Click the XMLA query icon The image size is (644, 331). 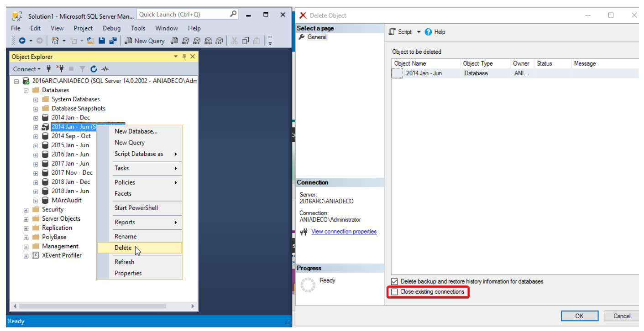click(x=208, y=41)
